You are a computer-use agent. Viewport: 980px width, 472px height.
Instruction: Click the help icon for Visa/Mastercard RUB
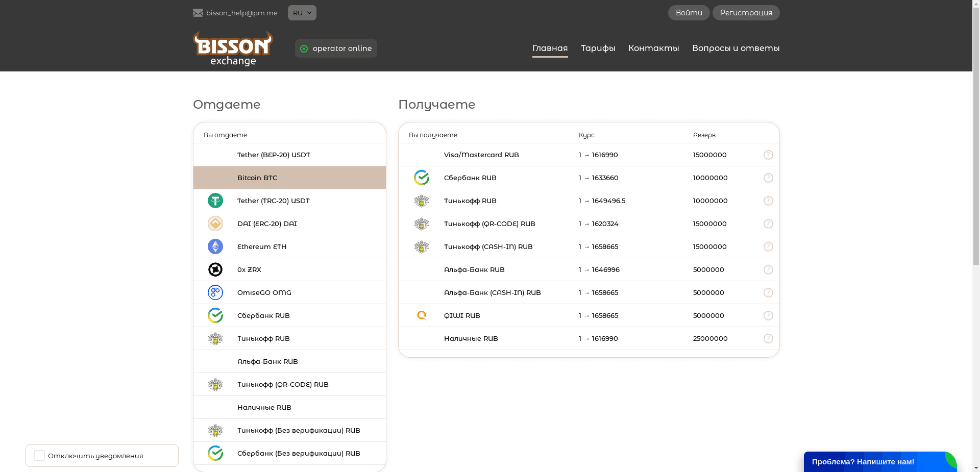click(768, 155)
